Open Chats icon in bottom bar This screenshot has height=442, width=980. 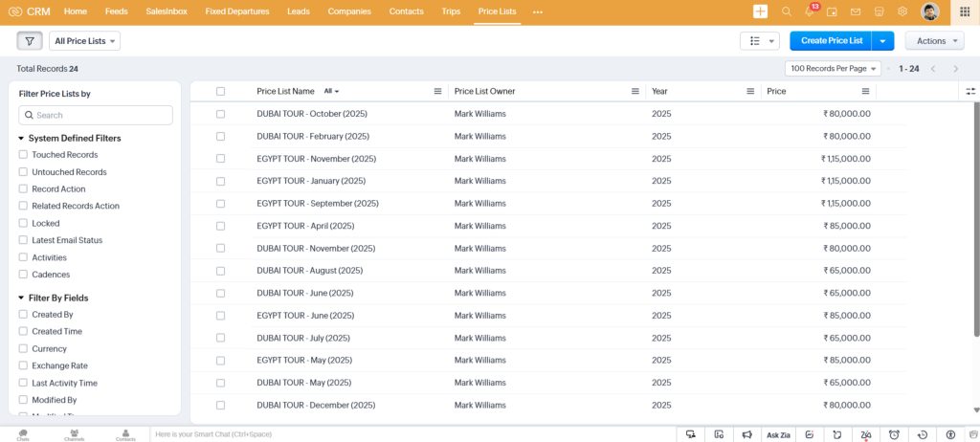tap(23, 434)
